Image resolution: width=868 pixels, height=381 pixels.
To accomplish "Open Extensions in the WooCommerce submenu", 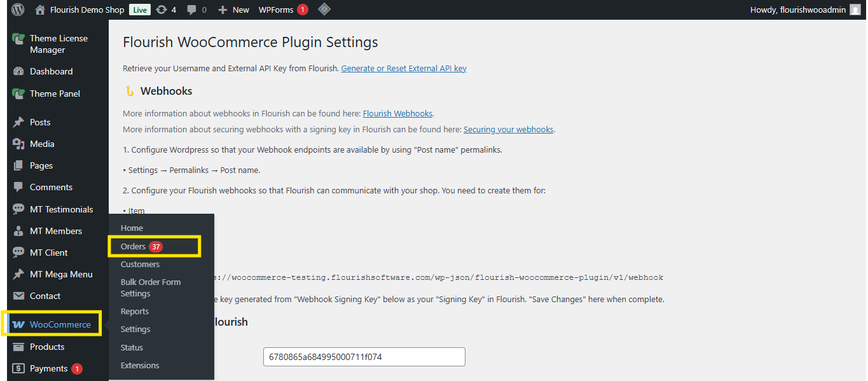I will click(140, 365).
